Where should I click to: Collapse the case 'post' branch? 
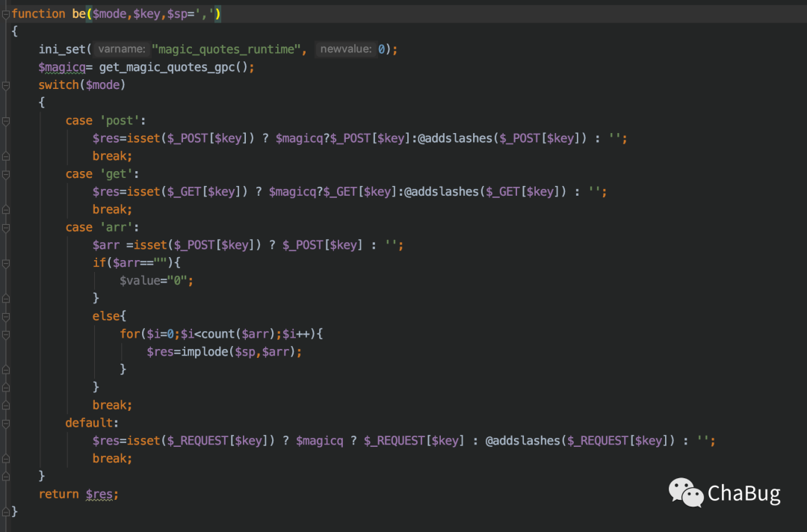click(x=6, y=120)
